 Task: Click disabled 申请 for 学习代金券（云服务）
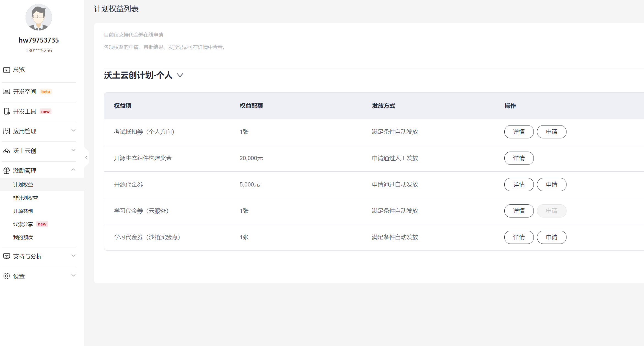click(552, 211)
